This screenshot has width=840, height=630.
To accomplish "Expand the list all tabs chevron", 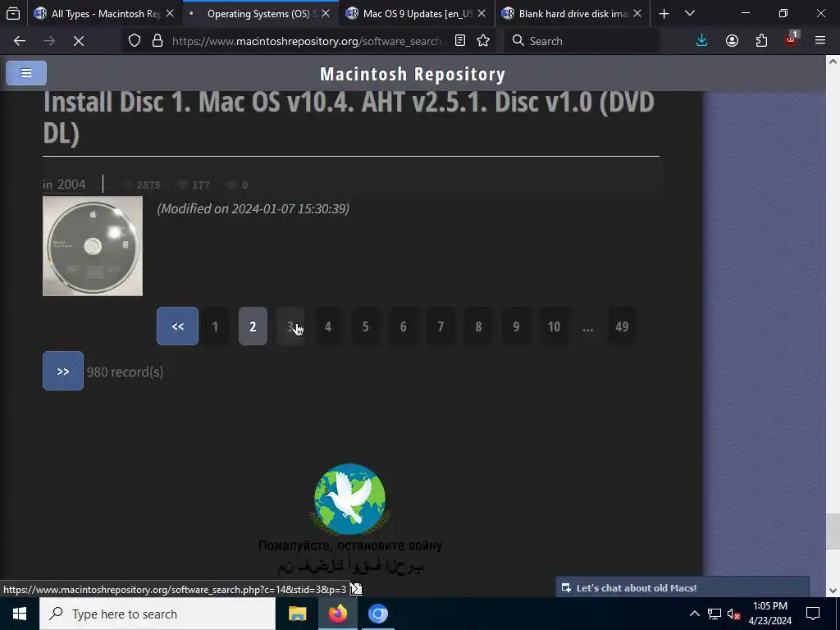I will click(x=690, y=13).
